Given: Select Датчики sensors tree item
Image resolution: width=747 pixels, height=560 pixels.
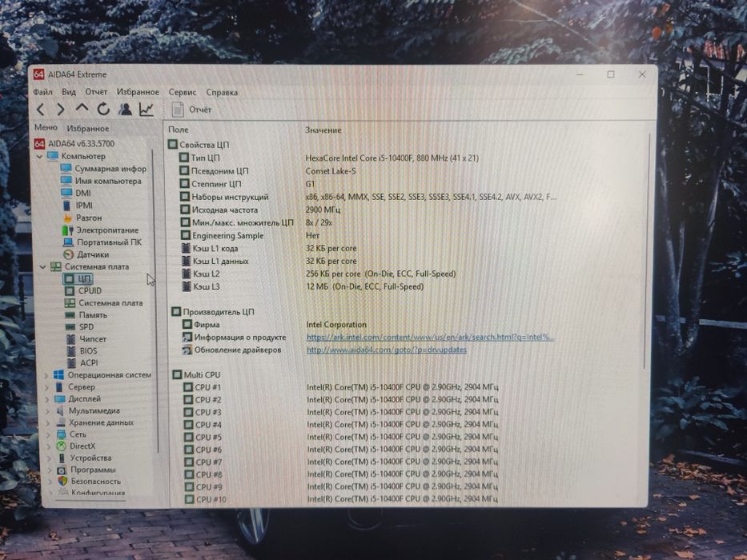Looking at the screenshot, I should point(86,254).
